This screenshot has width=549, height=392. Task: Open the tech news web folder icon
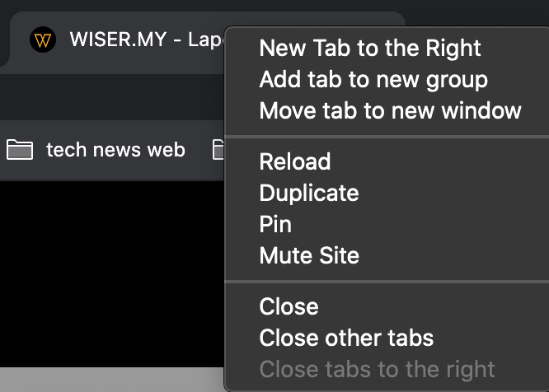coord(20,150)
